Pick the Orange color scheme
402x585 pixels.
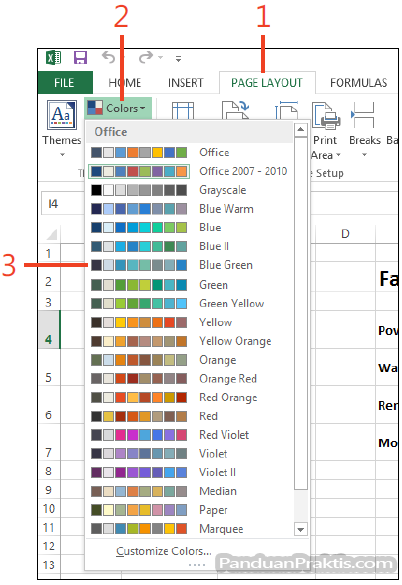click(189, 360)
